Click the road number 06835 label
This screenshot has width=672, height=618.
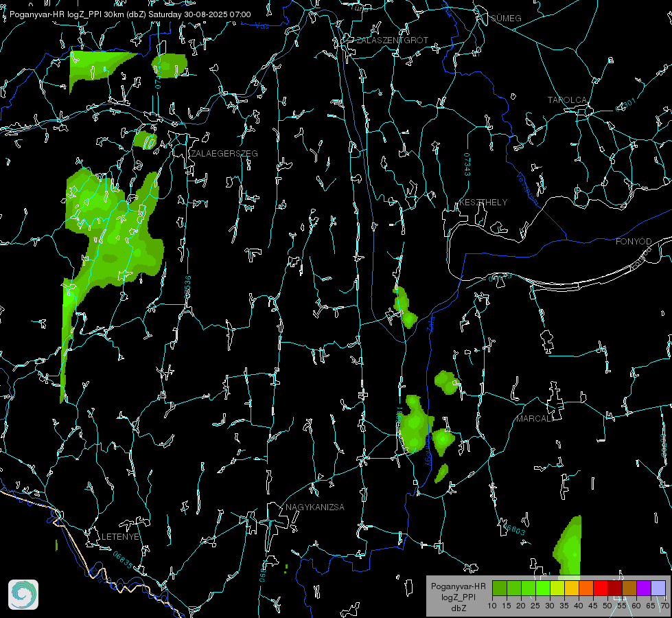pos(123,560)
